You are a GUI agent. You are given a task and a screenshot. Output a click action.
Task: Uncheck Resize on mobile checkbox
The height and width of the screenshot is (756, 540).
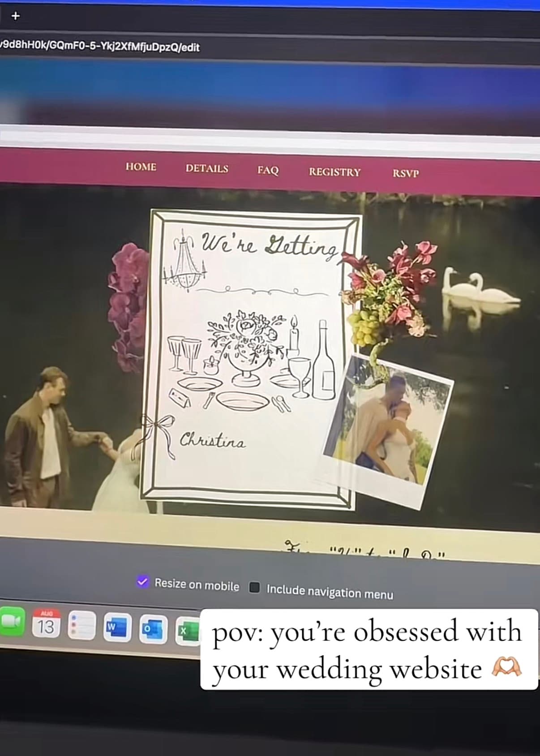[142, 582]
